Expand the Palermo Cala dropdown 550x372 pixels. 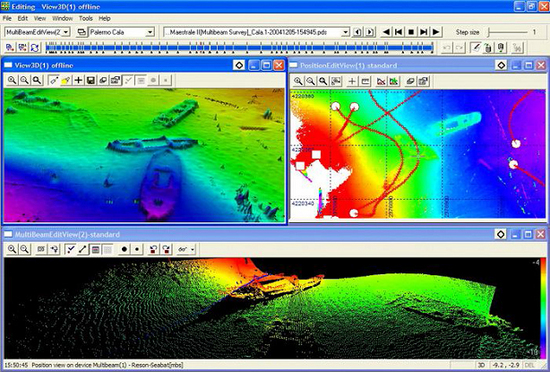pos(121,32)
